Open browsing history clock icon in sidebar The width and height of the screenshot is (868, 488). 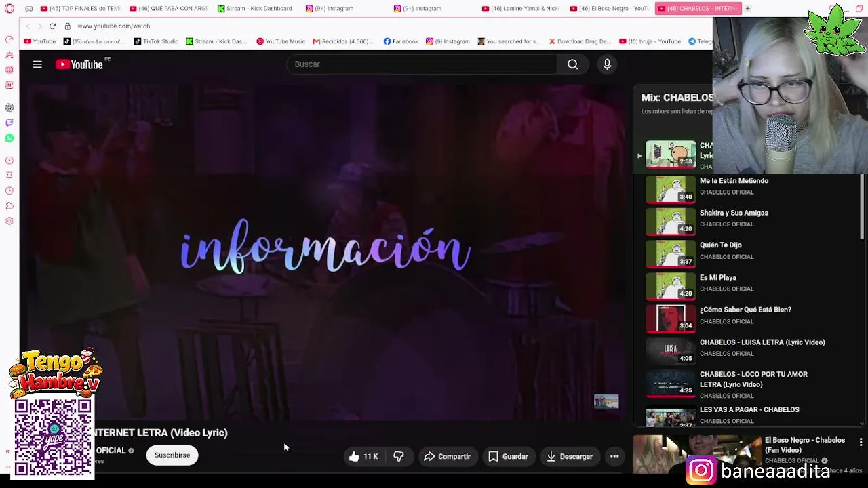9,191
